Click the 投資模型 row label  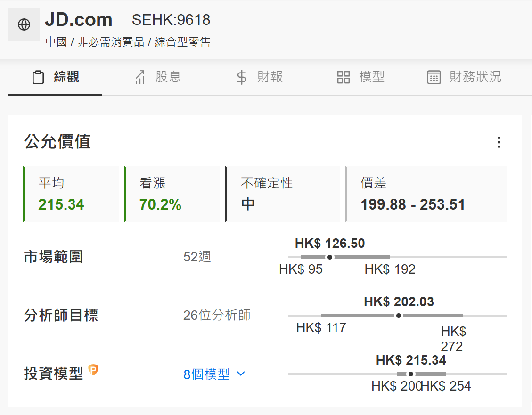click(53, 374)
